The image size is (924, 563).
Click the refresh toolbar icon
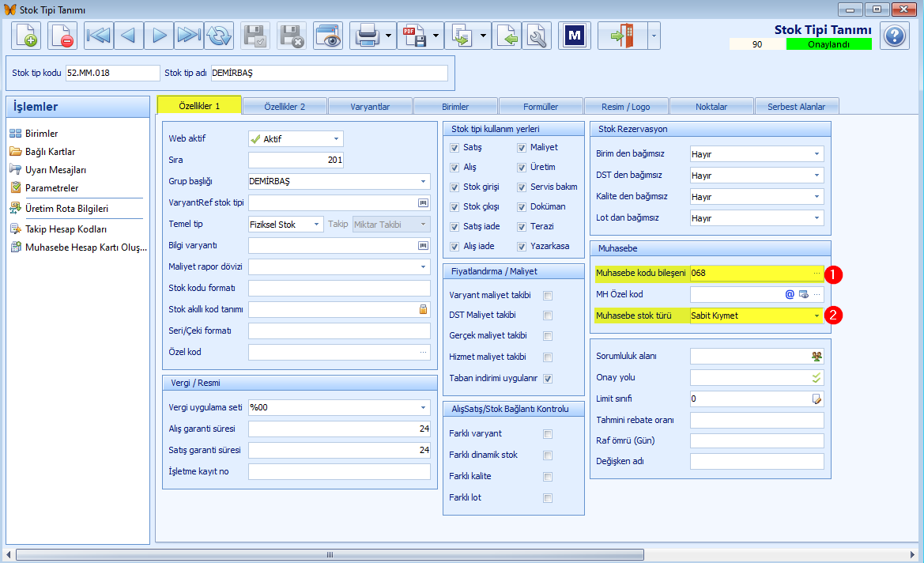(219, 36)
